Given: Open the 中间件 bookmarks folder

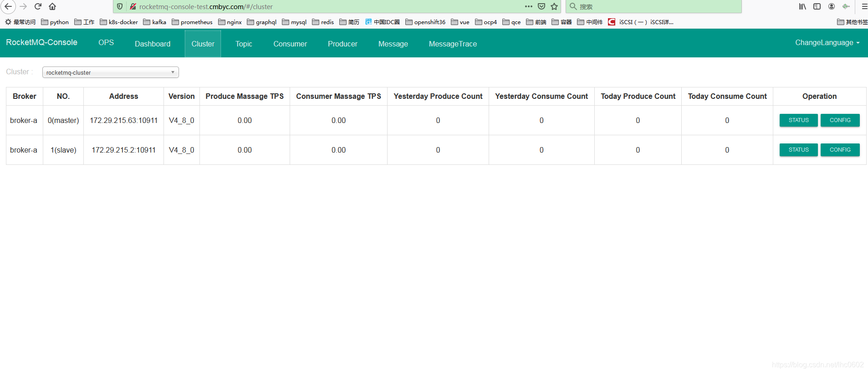Looking at the screenshot, I should (x=590, y=22).
